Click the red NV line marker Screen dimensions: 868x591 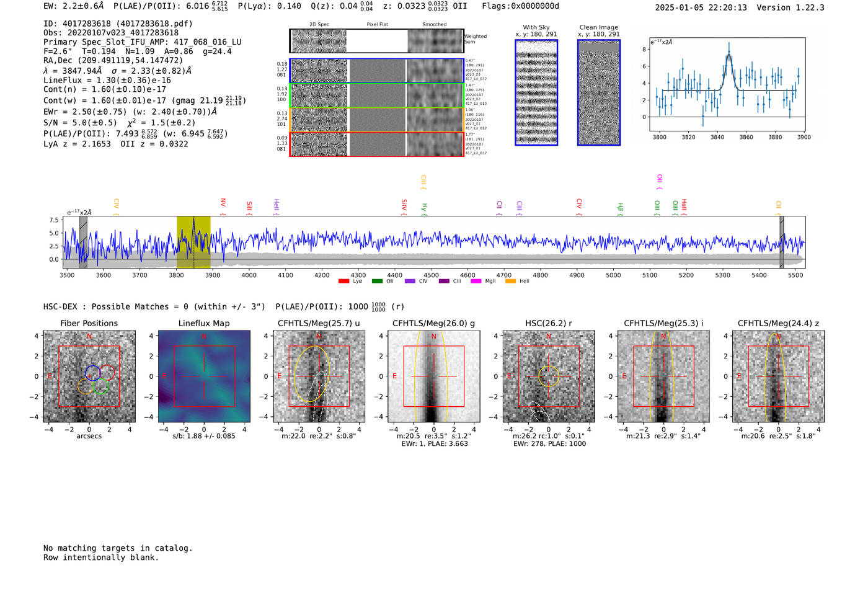(223, 206)
